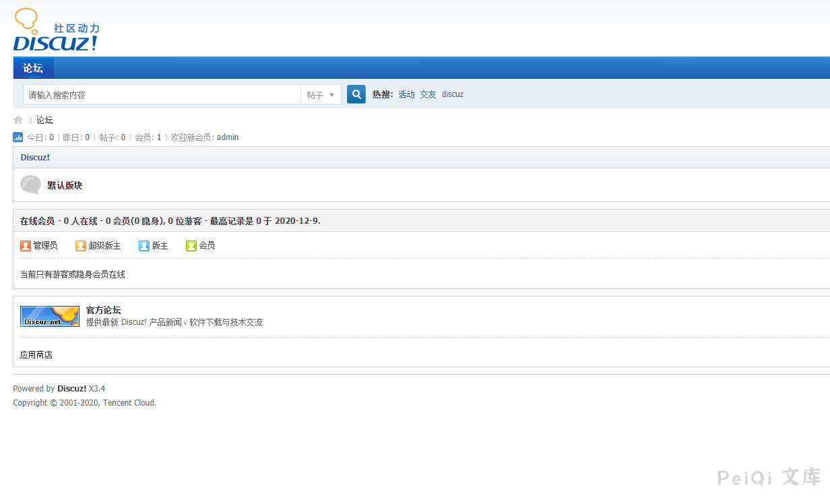Open the 应用商店 link
Screen dimensions: 830x504
pyautogui.click(x=36, y=354)
